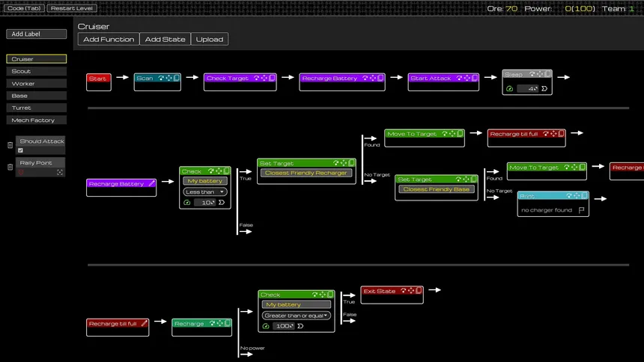This screenshot has height=362, width=644.
Task: Click the edit pencil on Recharge Battery function
Action: 151,183
